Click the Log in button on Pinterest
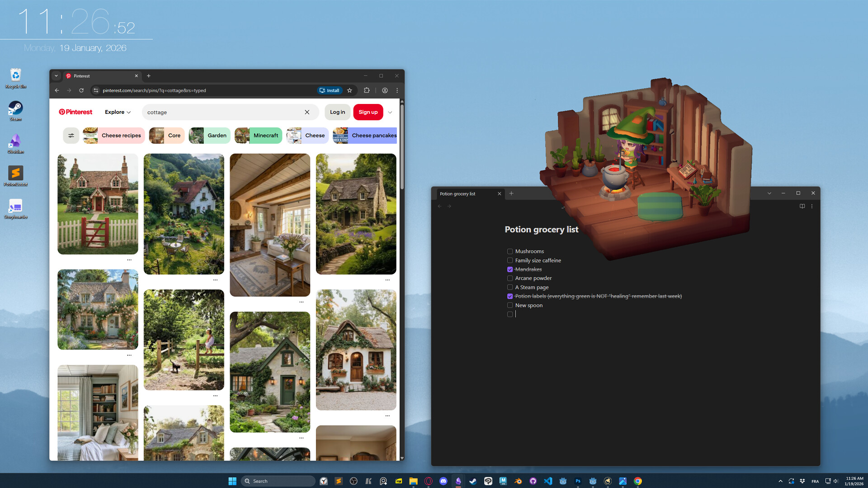Screen dimensions: 868x488 [337, 112]
